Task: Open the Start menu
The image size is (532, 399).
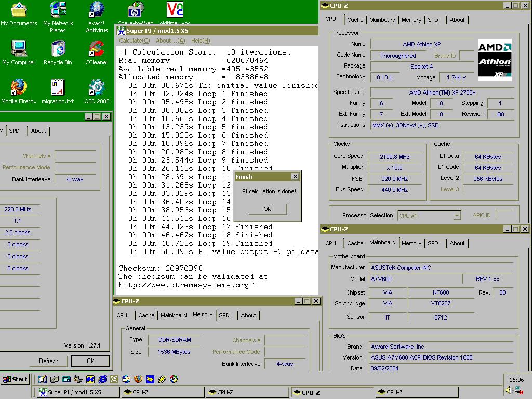Action: [16, 379]
